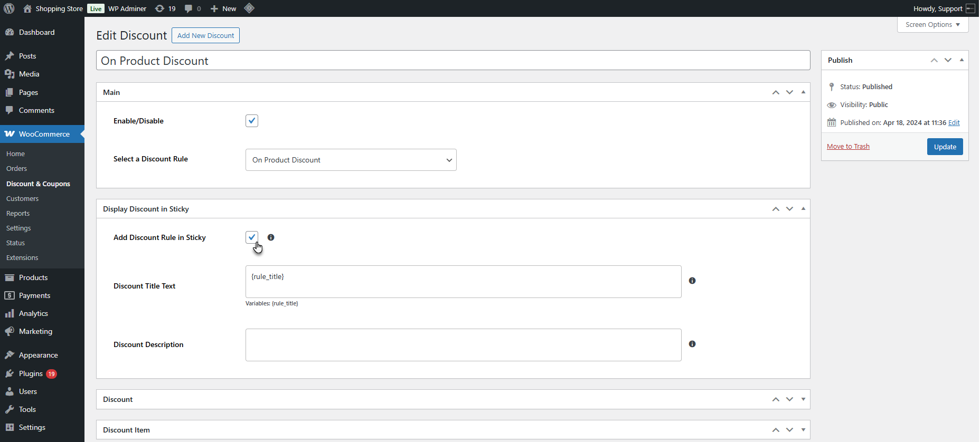Open Tools in the sidebar

point(42,409)
